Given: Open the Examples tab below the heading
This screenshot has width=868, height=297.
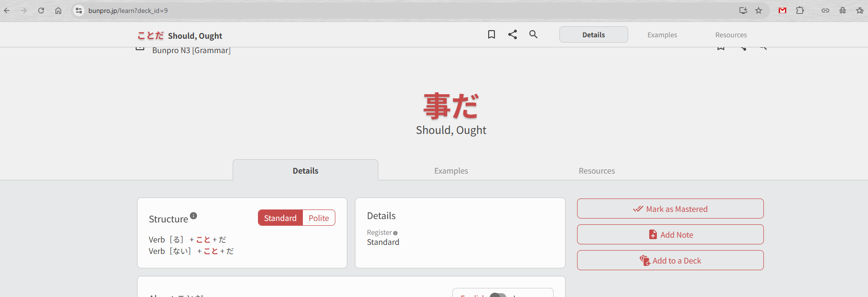Looking at the screenshot, I should 451,171.
